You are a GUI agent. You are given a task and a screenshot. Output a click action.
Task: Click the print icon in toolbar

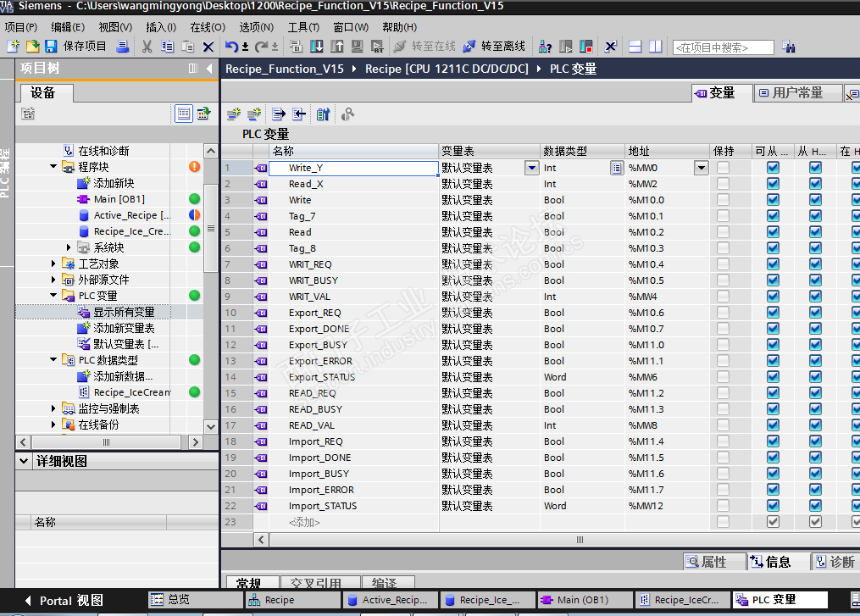pyautogui.click(x=123, y=47)
